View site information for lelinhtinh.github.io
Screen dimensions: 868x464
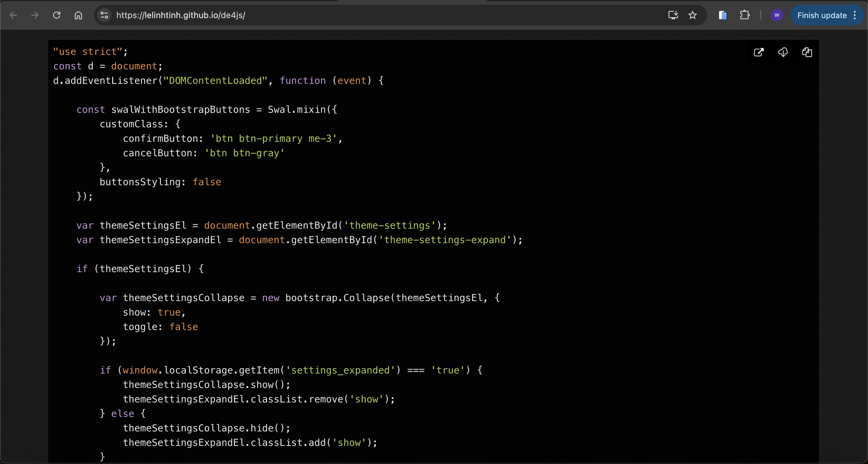105,15
